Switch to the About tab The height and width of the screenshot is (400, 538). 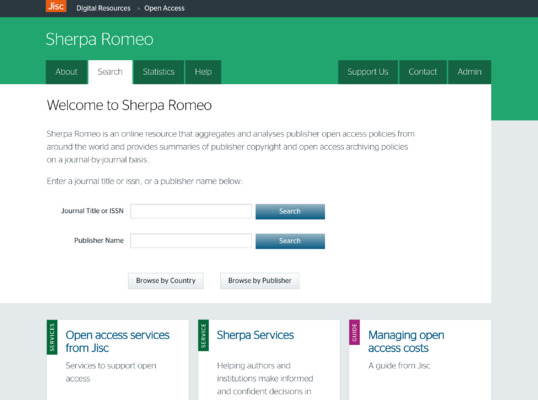[67, 72]
